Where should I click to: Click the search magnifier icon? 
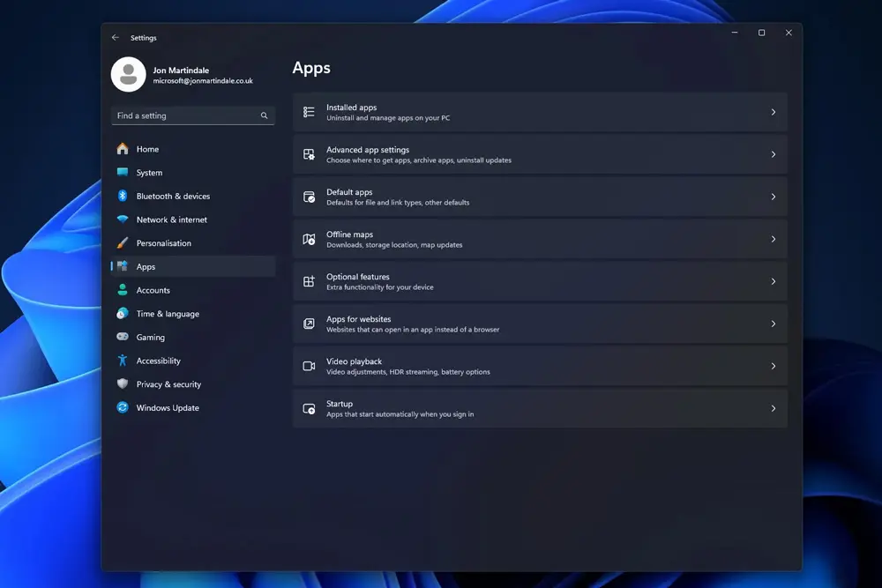coord(264,115)
